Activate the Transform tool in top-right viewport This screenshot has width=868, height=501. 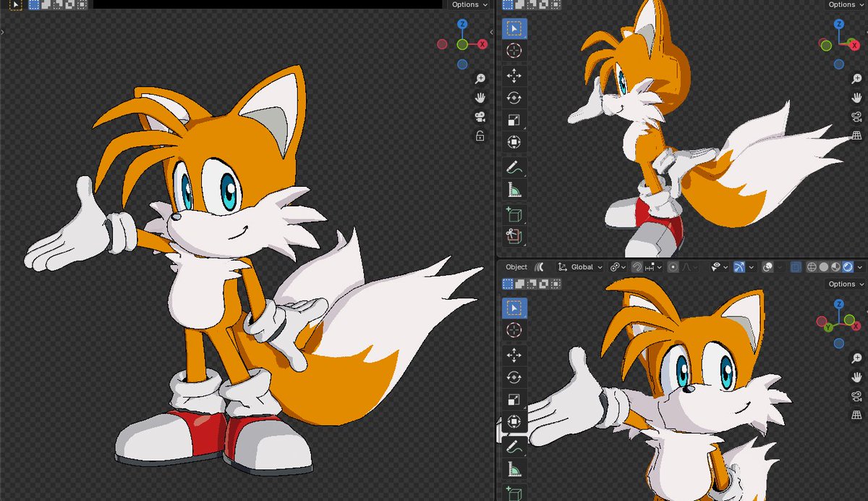tap(514, 142)
